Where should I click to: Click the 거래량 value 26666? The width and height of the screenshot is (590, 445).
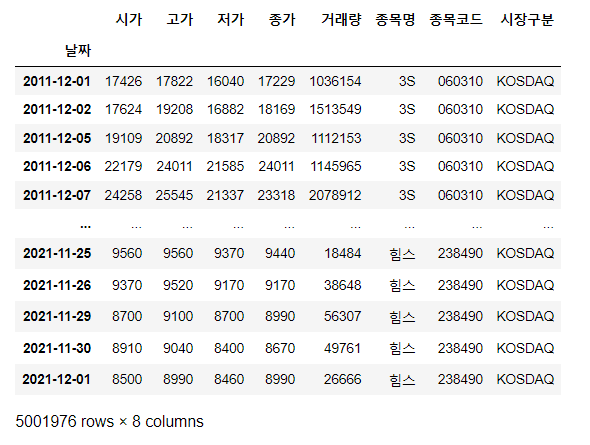coord(343,379)
